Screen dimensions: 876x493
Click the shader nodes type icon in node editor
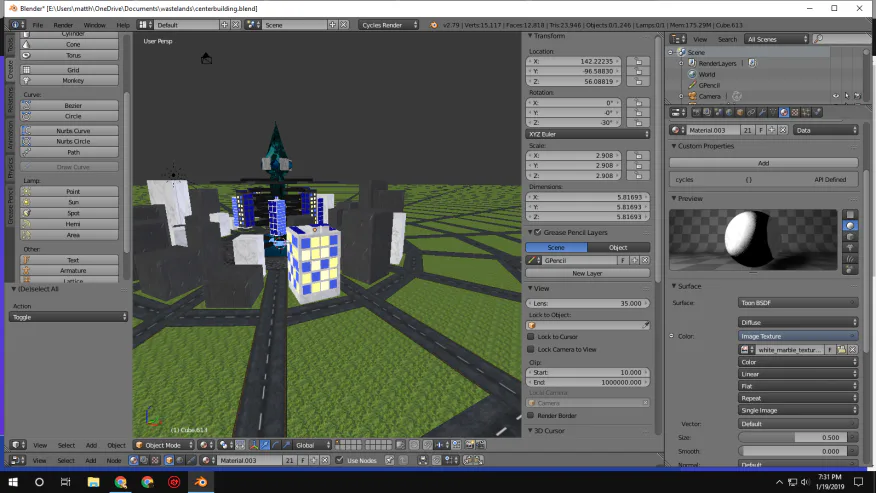point(134,460)
